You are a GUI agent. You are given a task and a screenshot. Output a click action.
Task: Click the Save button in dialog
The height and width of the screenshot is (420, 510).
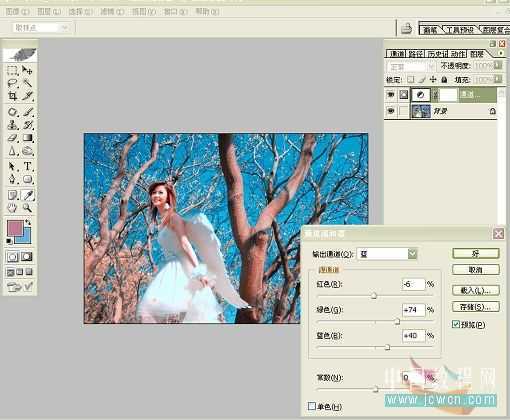point(475,307)
